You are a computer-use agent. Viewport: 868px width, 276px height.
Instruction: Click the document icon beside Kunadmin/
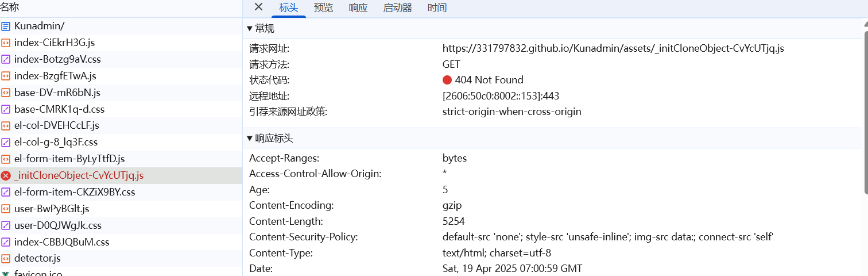tap(6, 26)
